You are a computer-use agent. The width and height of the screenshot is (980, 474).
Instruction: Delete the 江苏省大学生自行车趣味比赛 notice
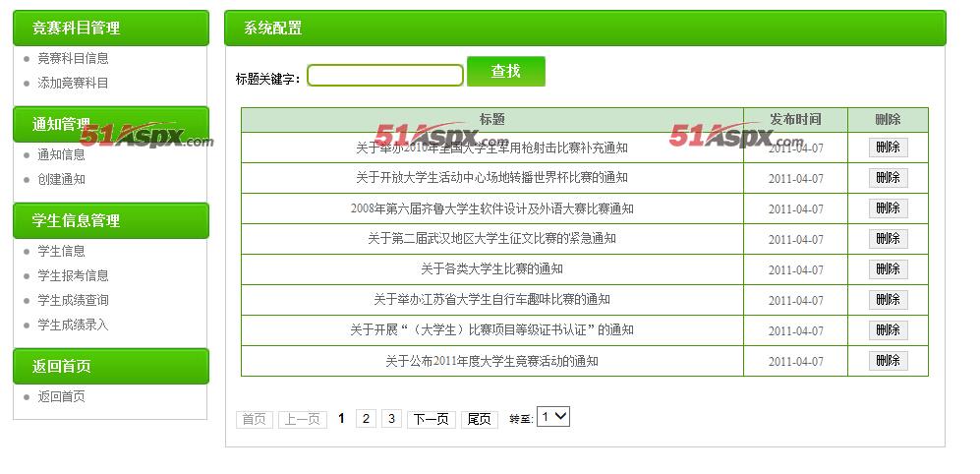click(889, 300)
